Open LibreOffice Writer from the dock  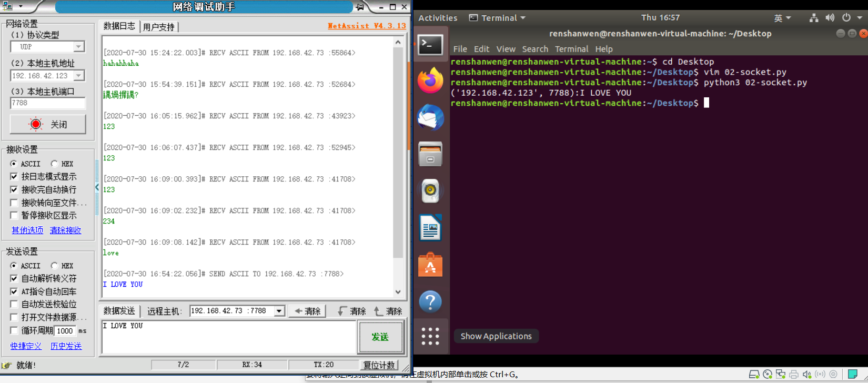(430, 228)
